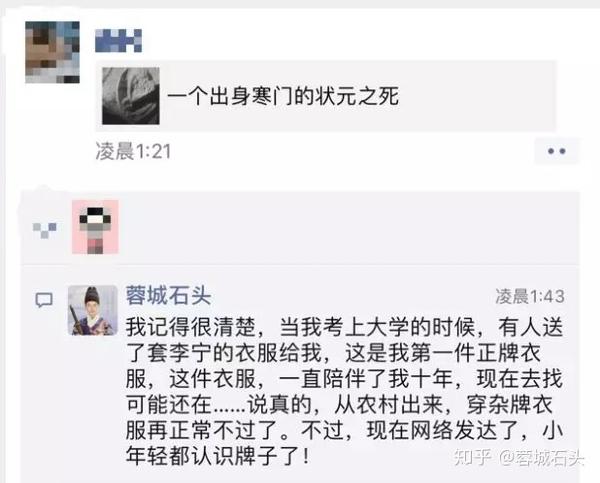Click the @蓉城石头 watermark handle
The height and width of the screenshot is (483, 600).
(x=541, y=457)
